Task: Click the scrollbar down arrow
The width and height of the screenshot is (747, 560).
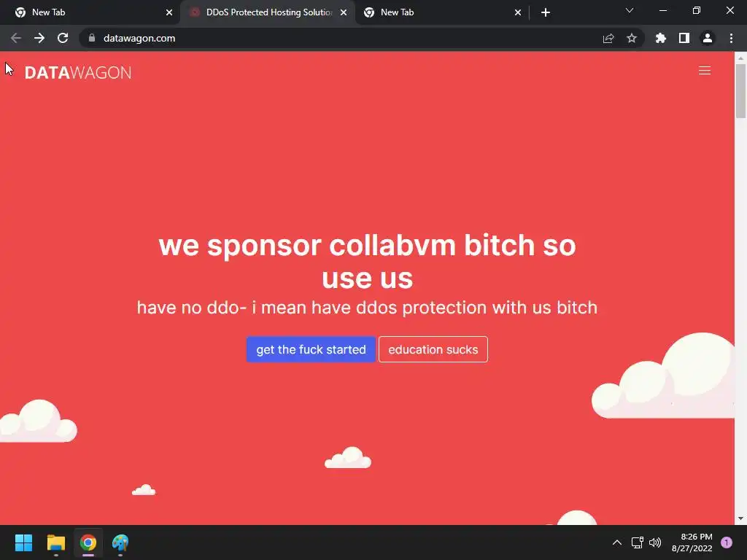Action: (740, 518)
